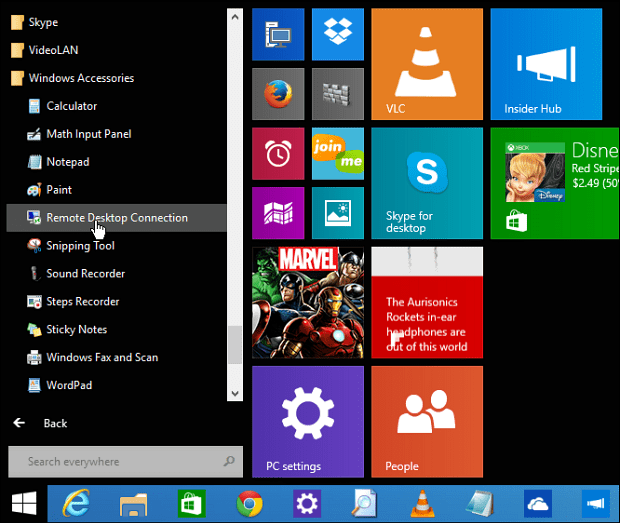Open the Dropbox tile

[x=338, y=34]
